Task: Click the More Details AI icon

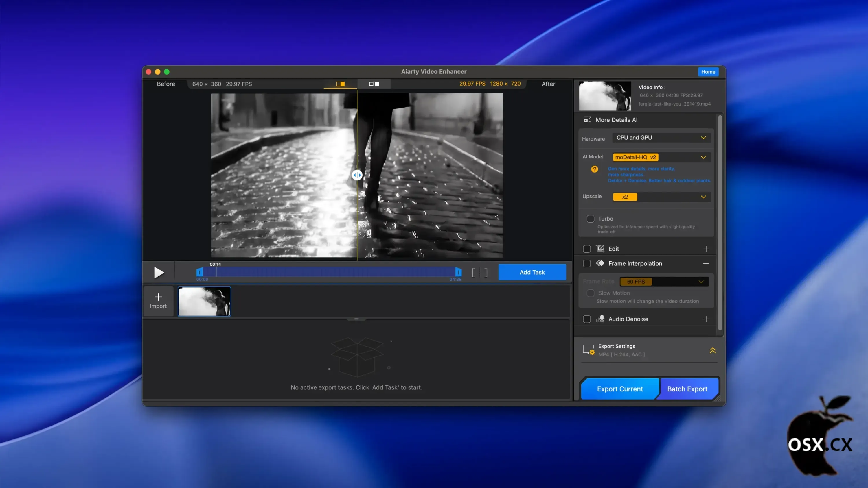Action: pyautogui.click(x=588, y=120)
